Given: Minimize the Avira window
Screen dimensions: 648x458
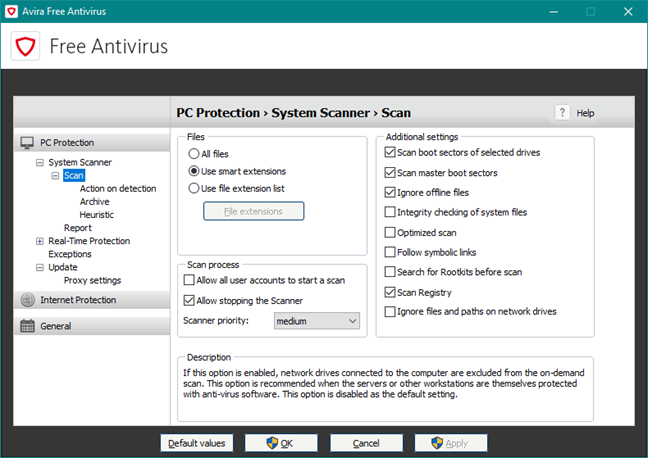Looking at the screenshot, I should pos(553,12).
